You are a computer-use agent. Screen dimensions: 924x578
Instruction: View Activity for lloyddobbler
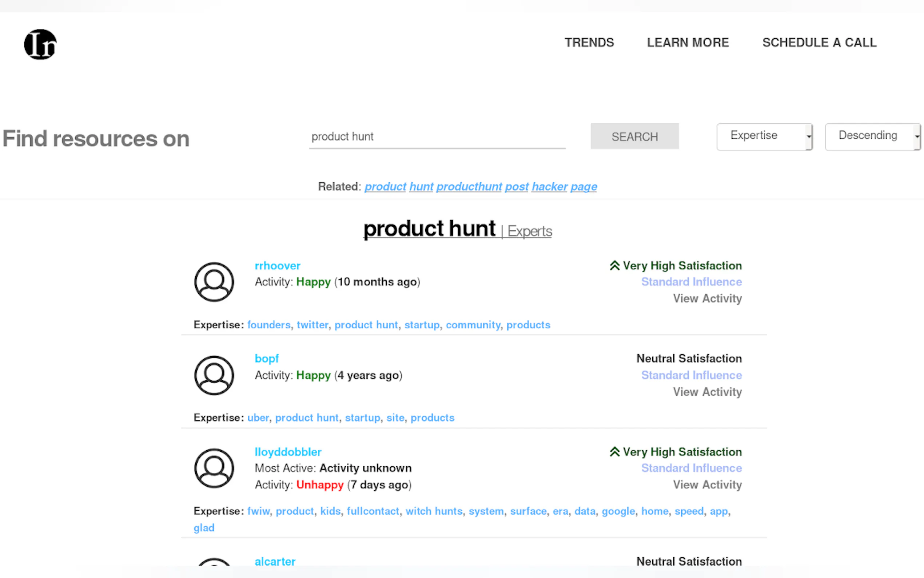click(x=708, y=485)
